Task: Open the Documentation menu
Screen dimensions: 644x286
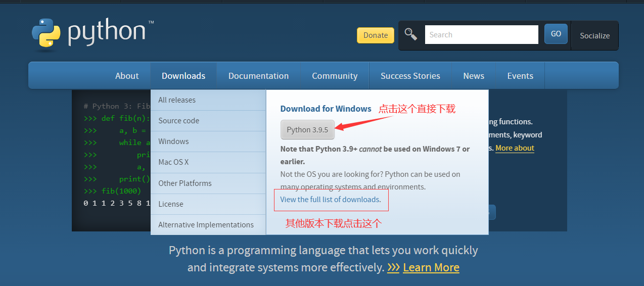Action: pos(258,76)
